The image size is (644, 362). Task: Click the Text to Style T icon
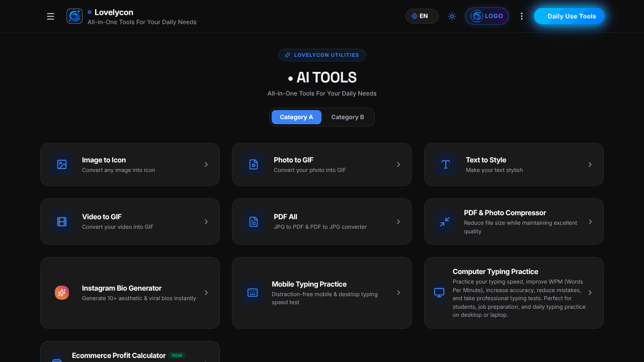446,164
